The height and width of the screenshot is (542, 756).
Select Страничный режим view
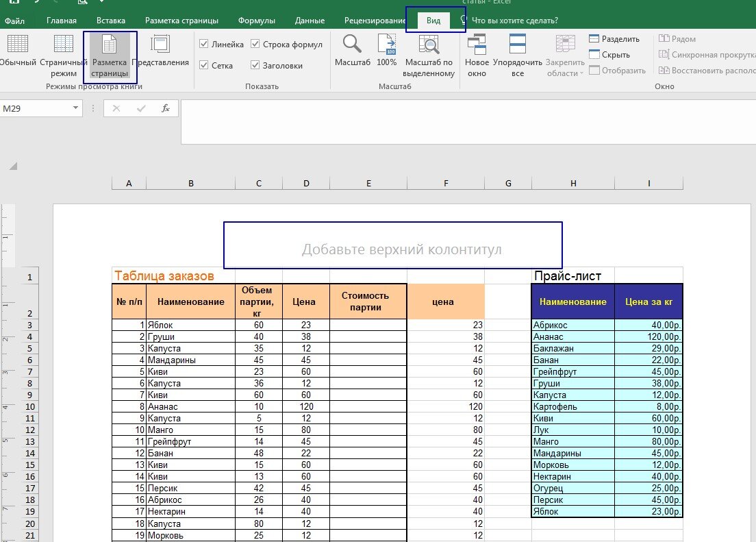coord(63,56)
